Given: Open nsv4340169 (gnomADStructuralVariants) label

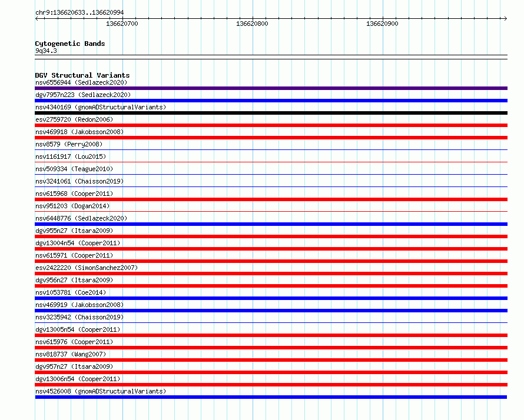Looking at the screenshot, I should pyautogui.click(x=101, y=107).
